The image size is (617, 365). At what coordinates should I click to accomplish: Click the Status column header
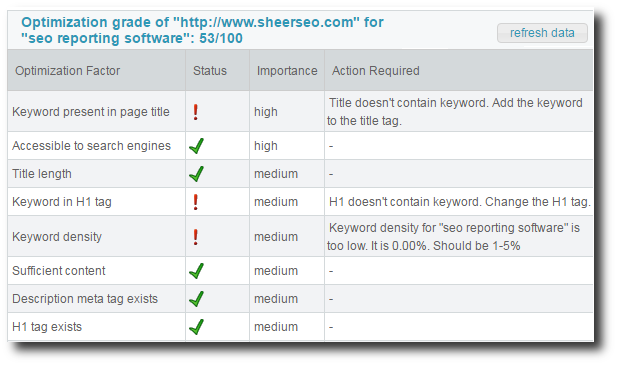pyautogui.click(x=210, y=71)
